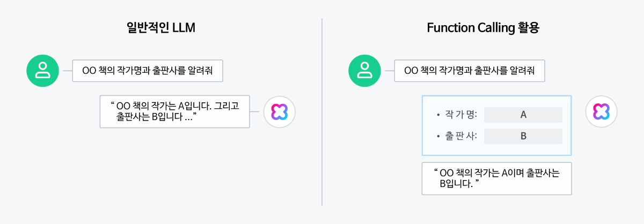Click the 작가명 label in the blue box

(458, 115)
